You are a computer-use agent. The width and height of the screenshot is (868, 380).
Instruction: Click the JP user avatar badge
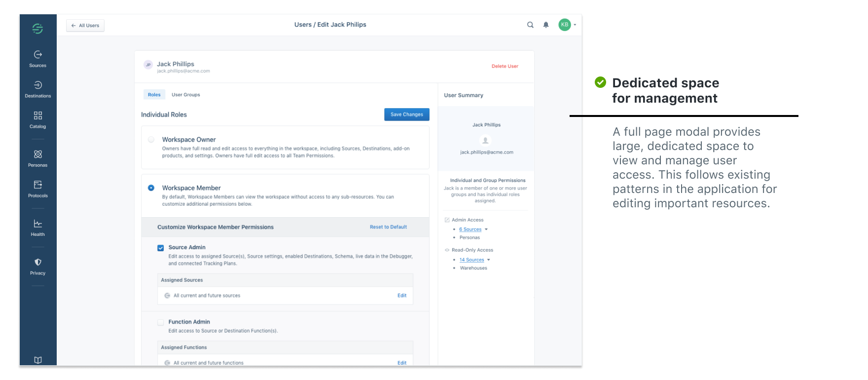[148, 65]
